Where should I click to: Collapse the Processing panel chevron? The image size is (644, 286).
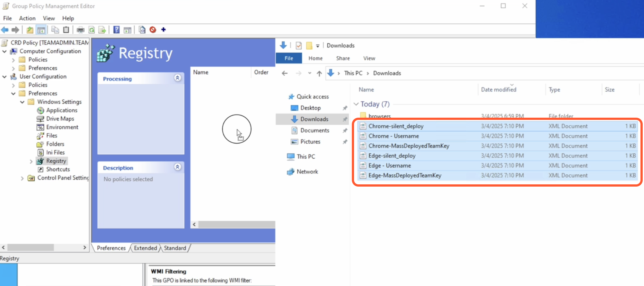(x=177, y=78)
